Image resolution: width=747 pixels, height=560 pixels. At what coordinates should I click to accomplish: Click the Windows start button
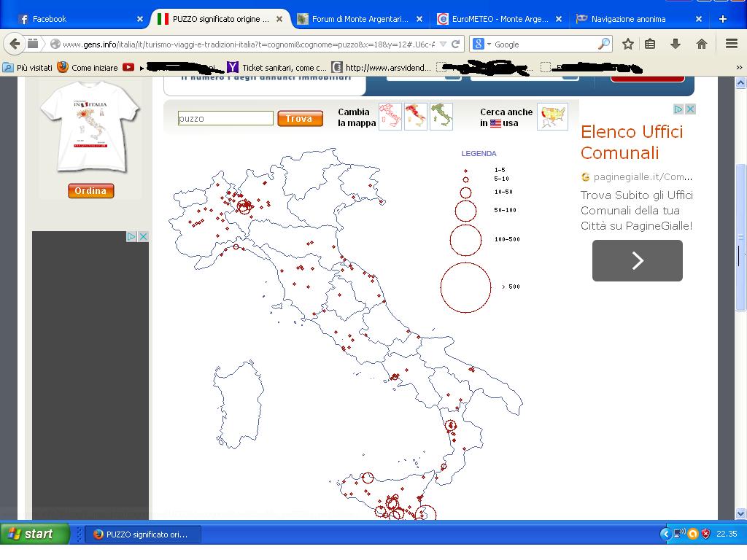point(34,534)
